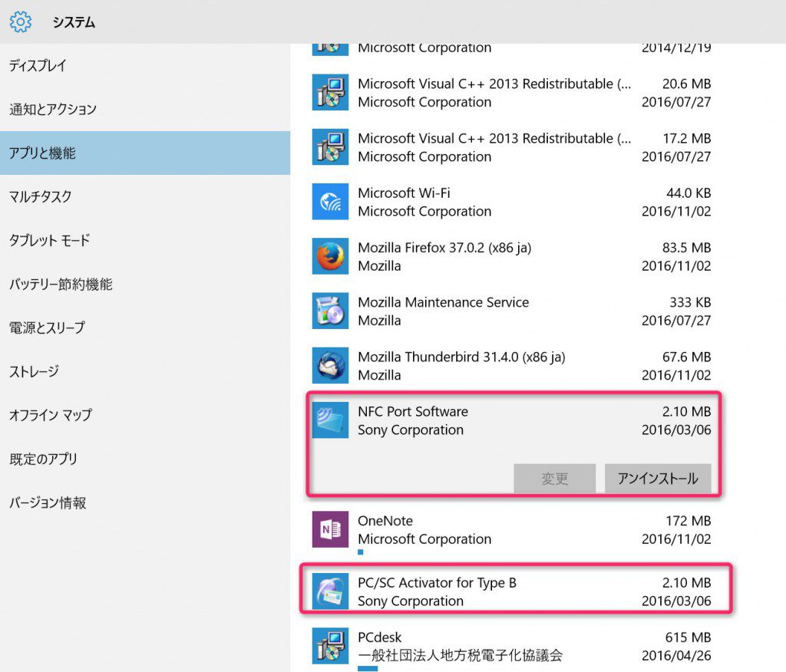
Task: Click the "NFC Port Software" name
Action: pyautogui.click(x=413, y=411)
